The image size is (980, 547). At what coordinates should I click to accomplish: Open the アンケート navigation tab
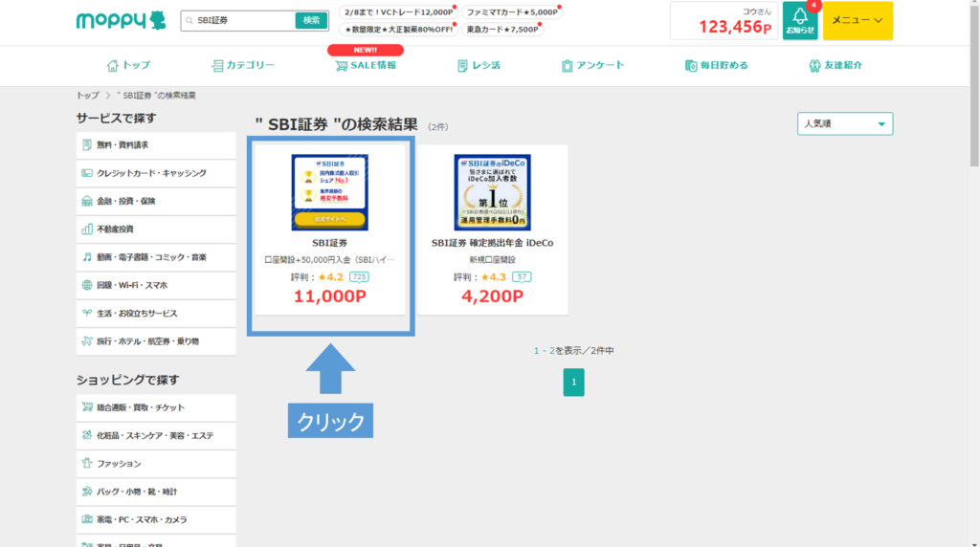[592, 66]
